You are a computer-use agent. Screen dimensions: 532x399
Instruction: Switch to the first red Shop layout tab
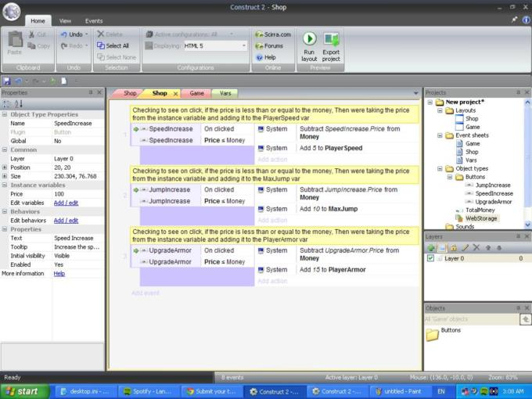129,93
